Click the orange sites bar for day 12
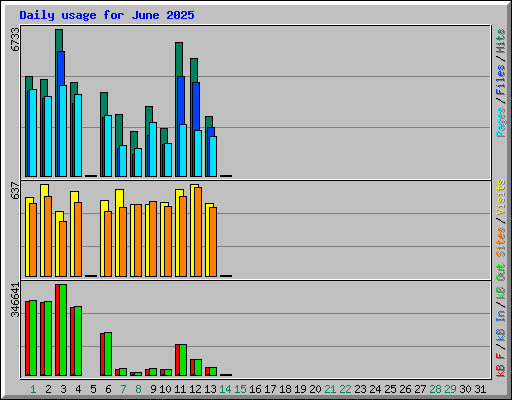The width and height of the screenshot is (512, 400). (x=198, y=232)
